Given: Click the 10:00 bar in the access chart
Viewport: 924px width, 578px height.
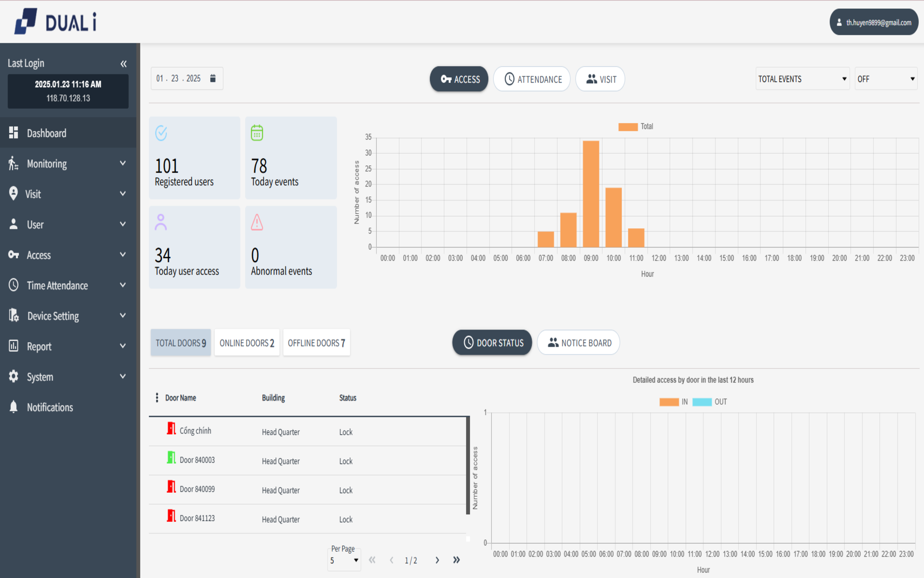Looking at the screenshot, I should (614, 217).
